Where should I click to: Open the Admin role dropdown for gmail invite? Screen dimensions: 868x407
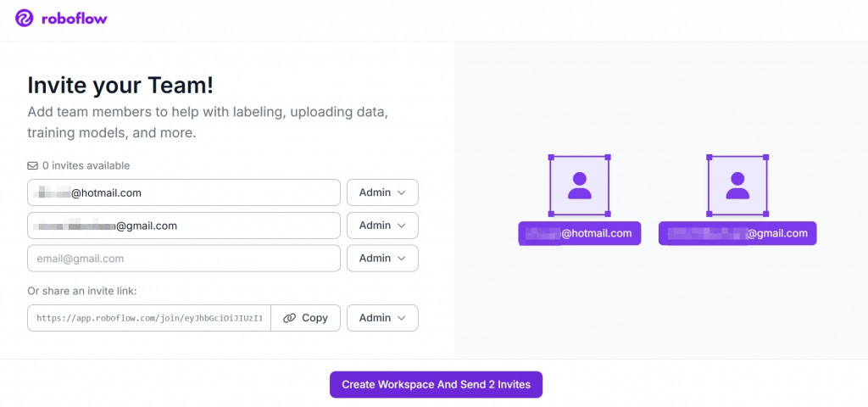(x=382, y=226)
